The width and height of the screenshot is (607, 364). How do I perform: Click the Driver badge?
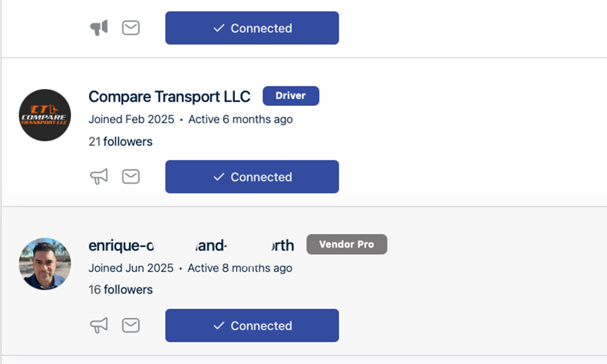click(x=291, y=95)
